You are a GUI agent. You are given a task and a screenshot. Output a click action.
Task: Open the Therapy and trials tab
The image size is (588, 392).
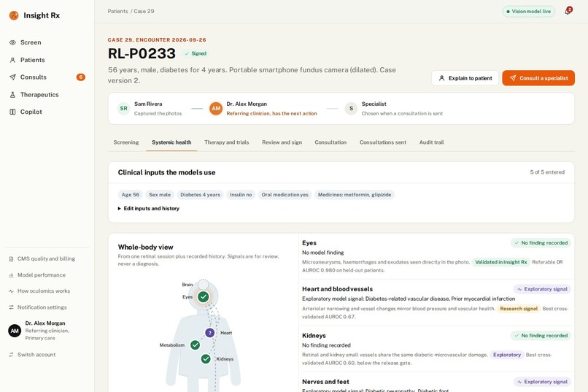point(226,142)
